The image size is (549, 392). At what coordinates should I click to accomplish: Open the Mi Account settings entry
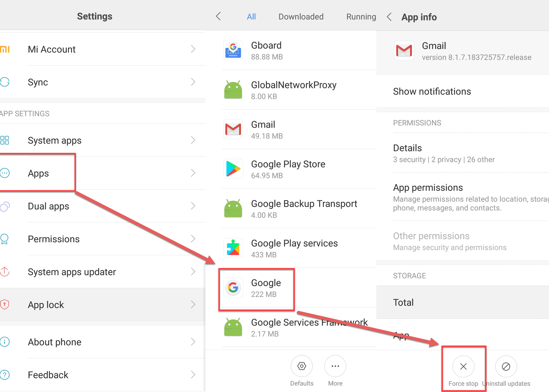click(x=103, y=49)
